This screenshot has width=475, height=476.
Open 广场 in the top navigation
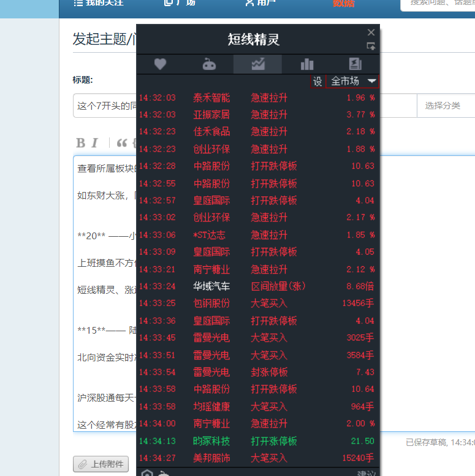pos(180,3)
